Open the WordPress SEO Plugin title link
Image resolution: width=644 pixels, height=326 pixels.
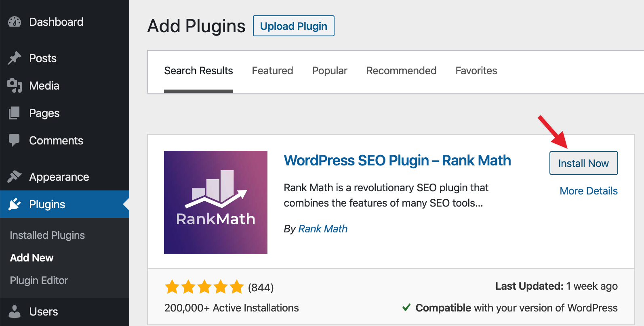pos(397,161)
